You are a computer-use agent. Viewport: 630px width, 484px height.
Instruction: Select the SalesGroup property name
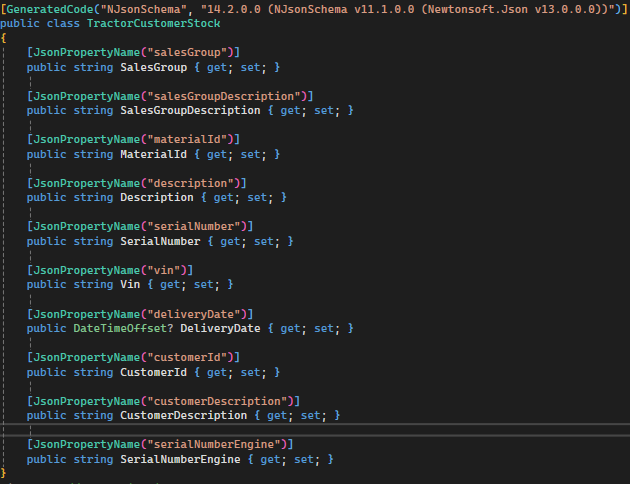153,67
